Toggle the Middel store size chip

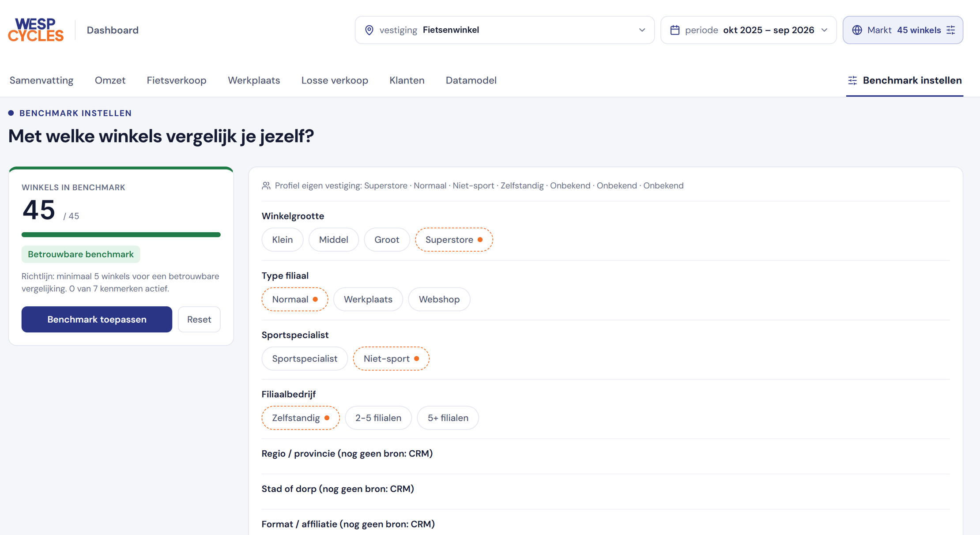[333, 240]
